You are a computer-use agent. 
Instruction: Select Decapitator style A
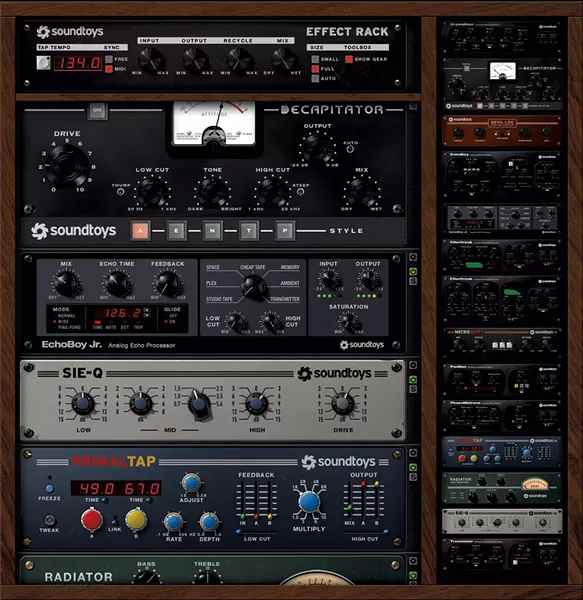(140, 231)
